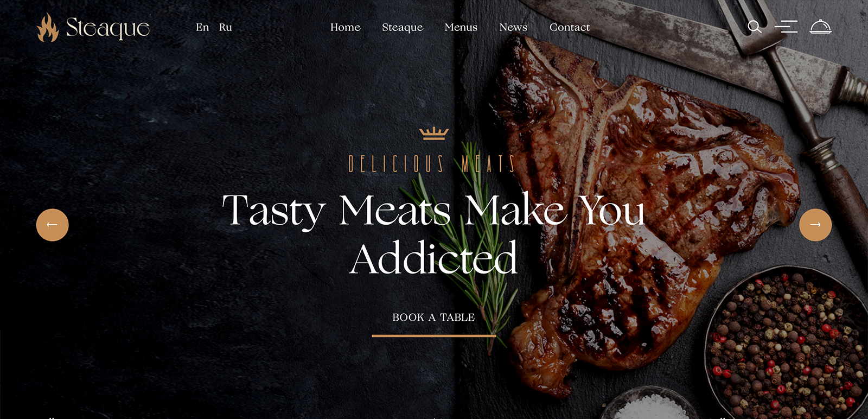The width and height of the screenshot is (868, 419).
Task: Click the serving cloche icon
Action: tap(820, 27)
